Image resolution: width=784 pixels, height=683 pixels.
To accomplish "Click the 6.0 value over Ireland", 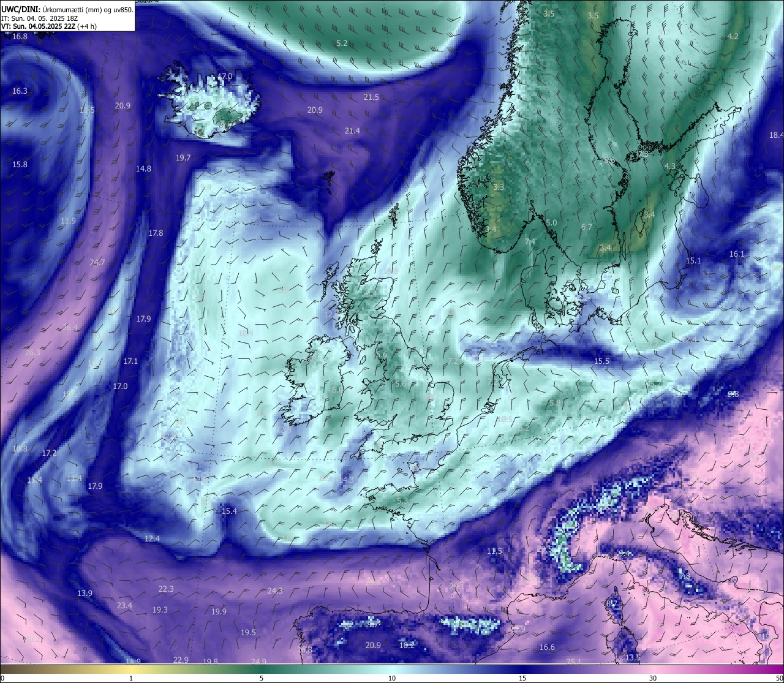I will tap(337, 390).
